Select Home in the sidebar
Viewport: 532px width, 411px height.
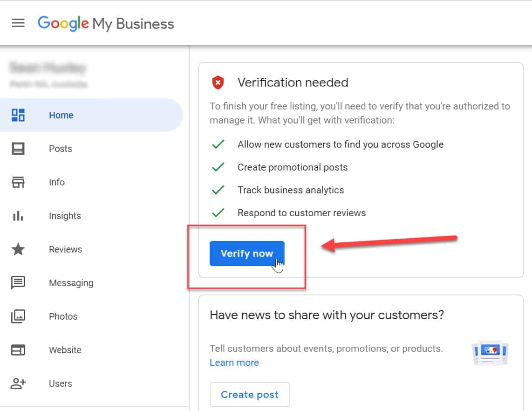[x=61, y=115]
